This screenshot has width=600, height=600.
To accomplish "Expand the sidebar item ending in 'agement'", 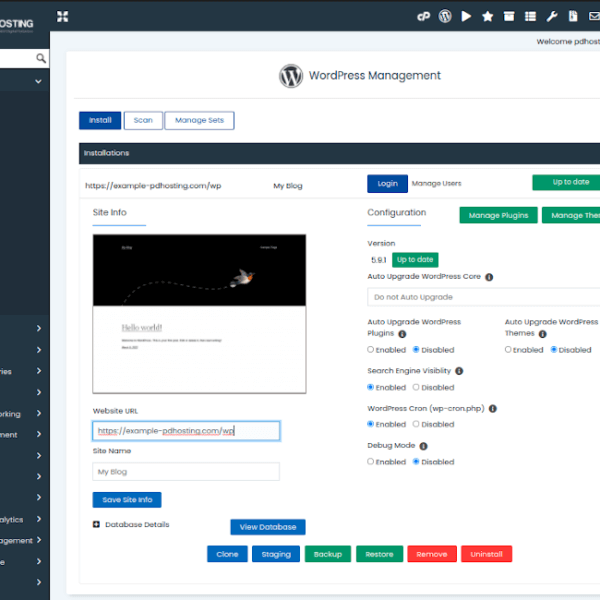I will pos(39,540).
